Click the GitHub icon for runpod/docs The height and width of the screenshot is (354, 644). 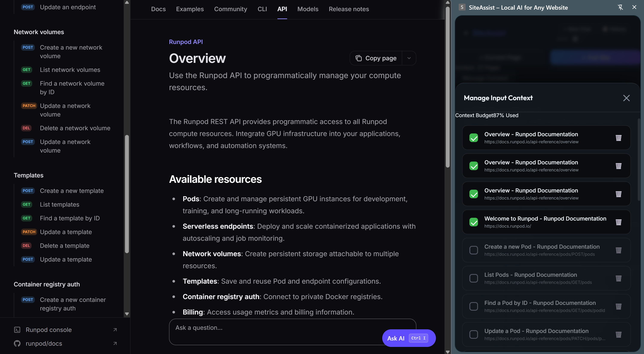tap(17, 343)
